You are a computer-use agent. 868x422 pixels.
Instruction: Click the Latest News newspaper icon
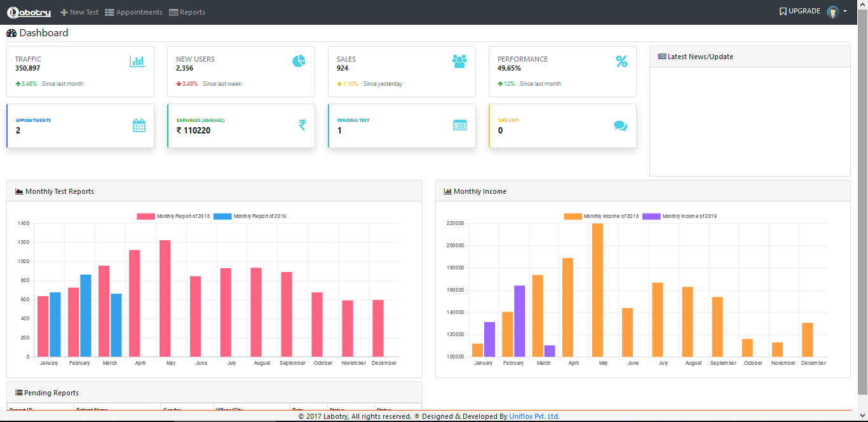(662, 57)
